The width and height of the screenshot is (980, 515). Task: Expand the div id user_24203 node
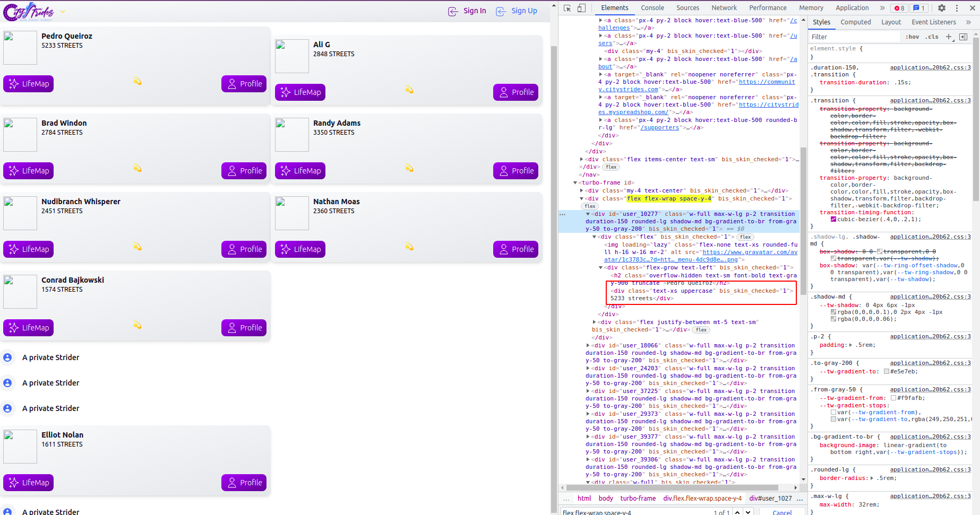pos(588,368)
